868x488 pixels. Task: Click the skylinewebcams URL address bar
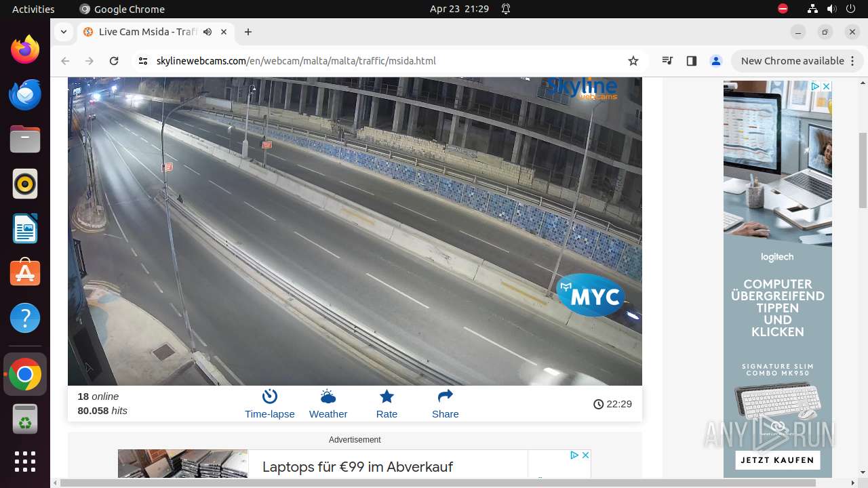click(296, 61)
